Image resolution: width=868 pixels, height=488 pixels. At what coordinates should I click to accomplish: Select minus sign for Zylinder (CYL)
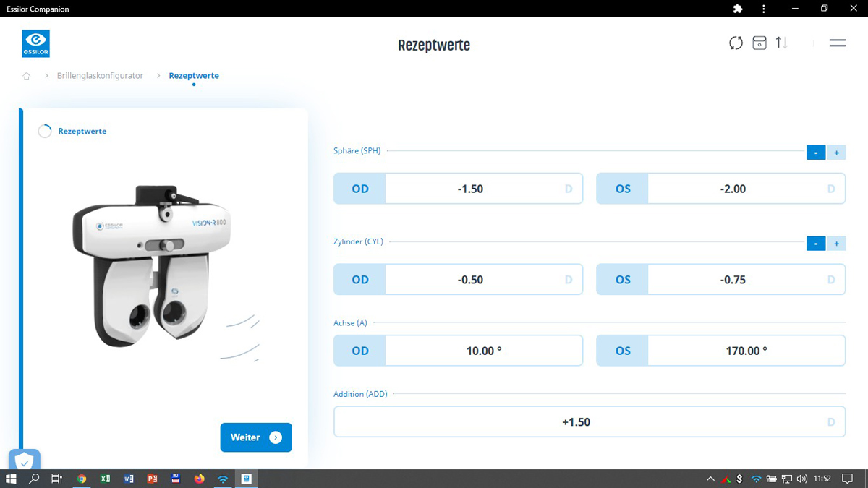pos(815,244)
